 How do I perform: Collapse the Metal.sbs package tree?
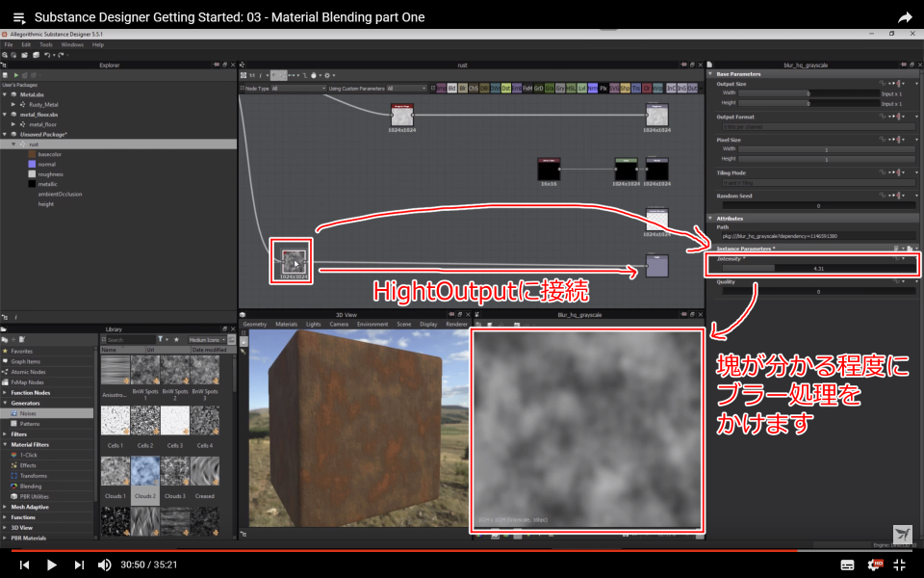(x=5, y=94)
